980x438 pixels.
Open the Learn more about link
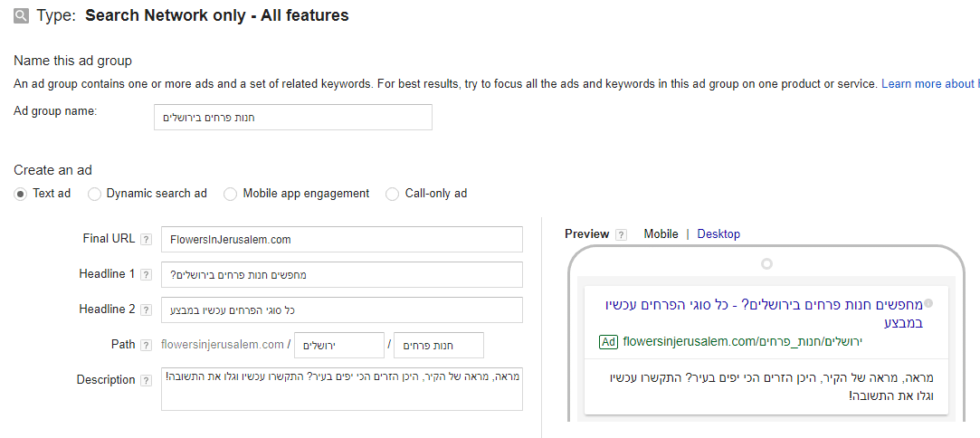[930, 84]
